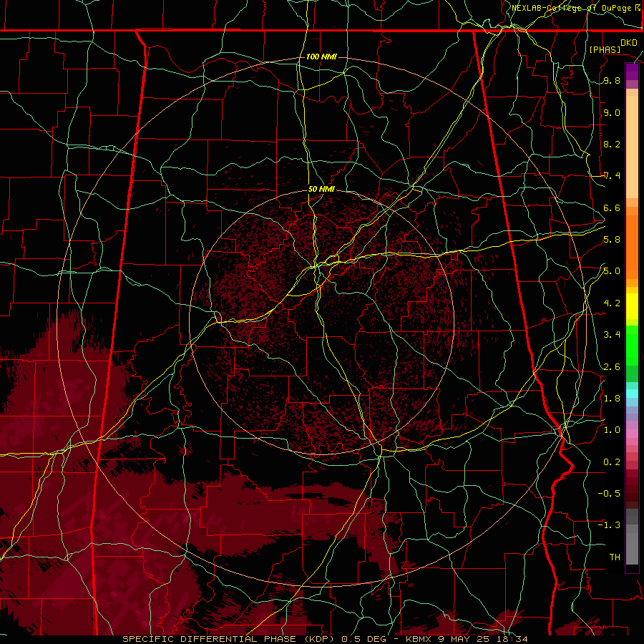Click the 7.4 scale label
This screenshot has width=644, height=644.
pos(612,176)
